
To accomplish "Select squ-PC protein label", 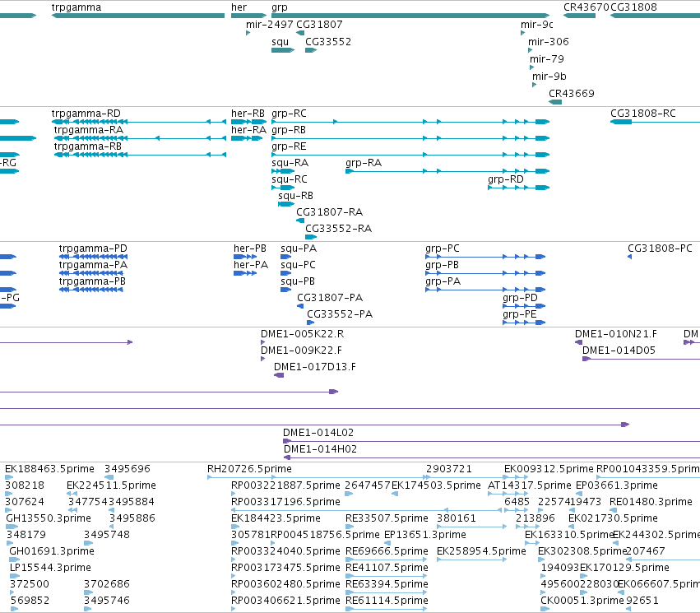I will pos(298,265).
